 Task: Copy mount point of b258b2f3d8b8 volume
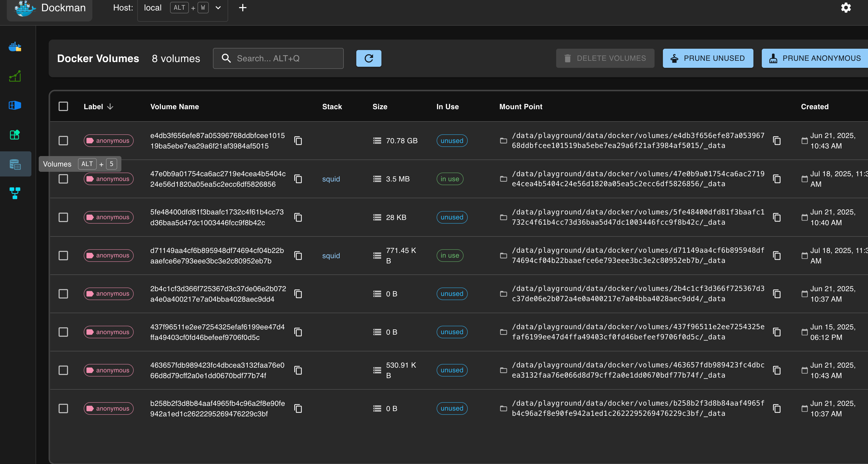(x=777, y=408)
